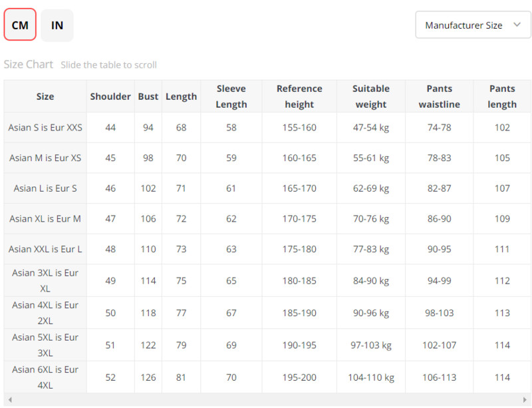532x408 pixels.
Task: Click the horizontal scrollbar track below table
Action: coord(266,399)
